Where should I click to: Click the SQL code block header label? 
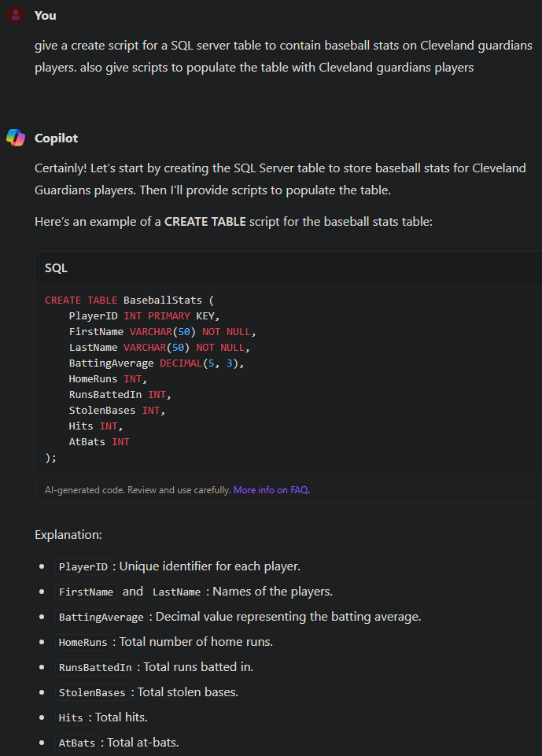coord(56,268)
